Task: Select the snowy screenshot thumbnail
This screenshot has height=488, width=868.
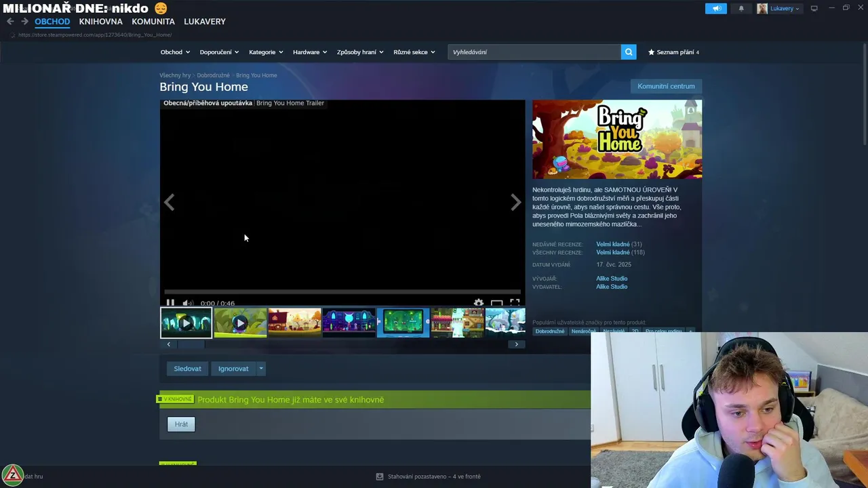Action: coord(505,323)
